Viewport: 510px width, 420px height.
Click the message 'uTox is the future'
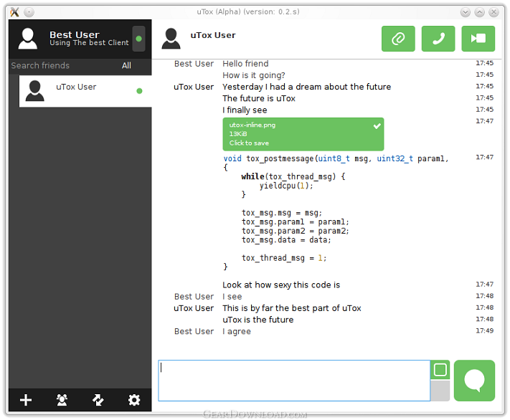(x=258, y=320)
